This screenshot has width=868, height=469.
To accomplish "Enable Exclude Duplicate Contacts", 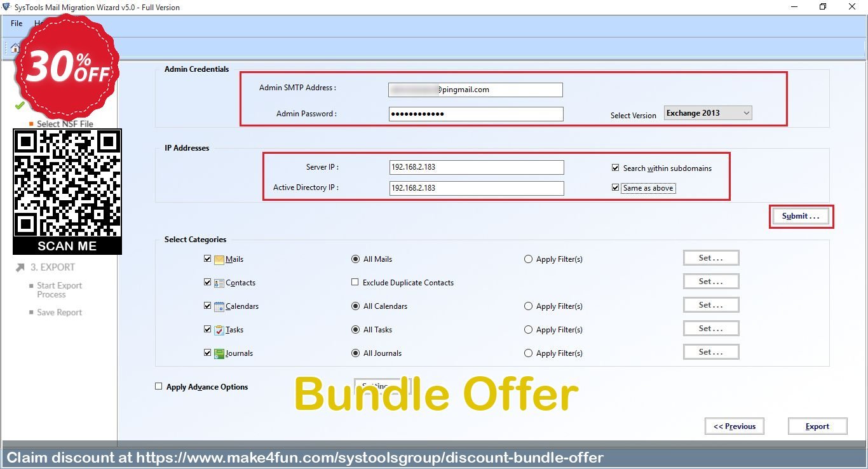I will coord(355,282).
